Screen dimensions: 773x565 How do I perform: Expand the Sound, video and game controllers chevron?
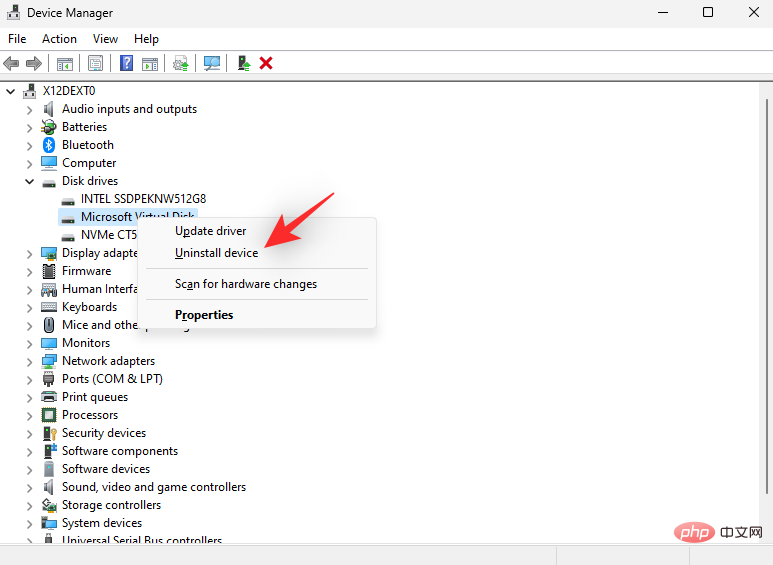[x=30, y=488]
